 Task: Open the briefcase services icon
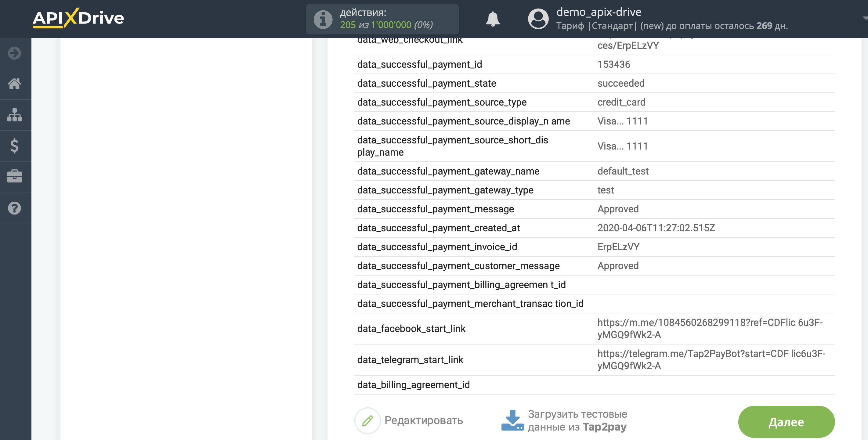click(x=14, y=176)
